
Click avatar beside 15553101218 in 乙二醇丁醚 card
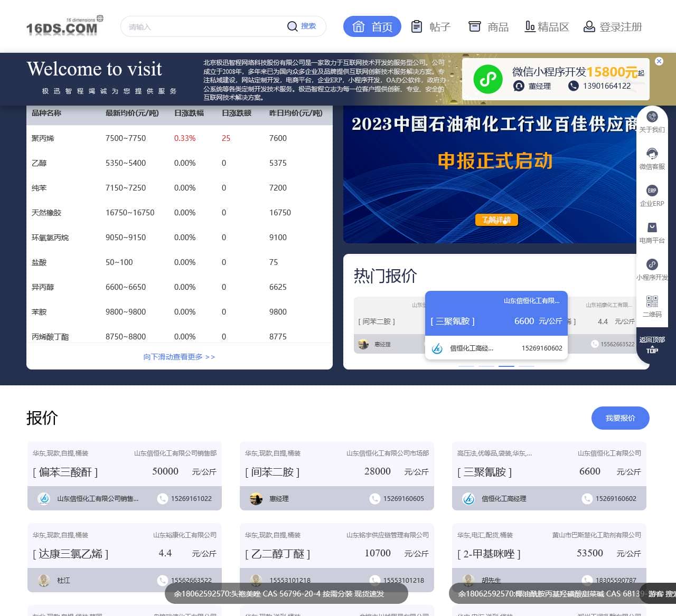click(256, 580)
